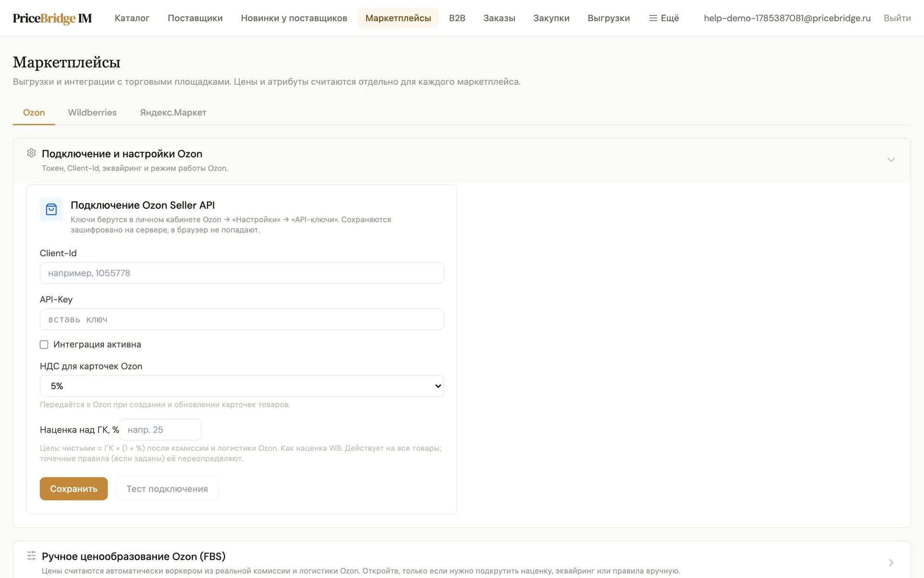Switch to the Яндекс.Маркет tab
Image resolution: width=924 pixels, height=578 pixels.
173,113
